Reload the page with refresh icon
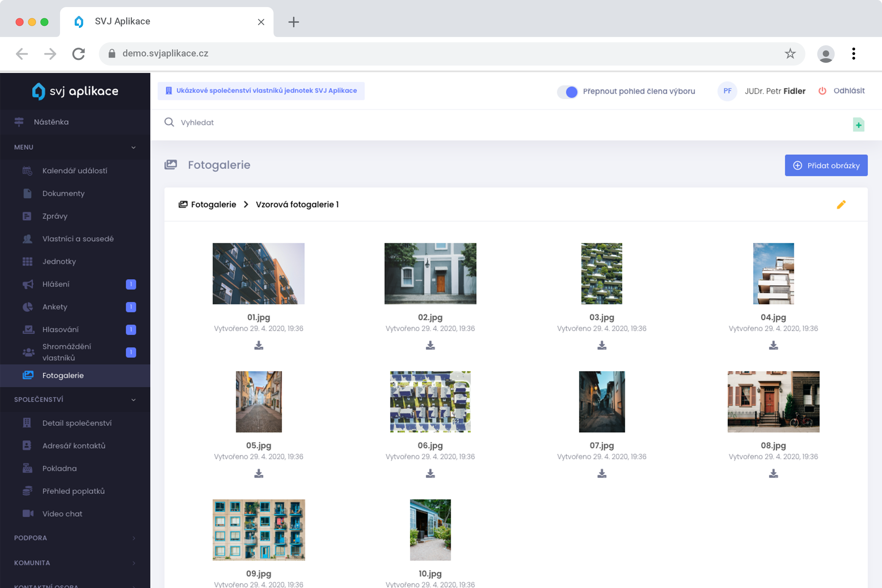This screenshot has height=588, width=882. pyautogui.click(x=78, y=54)
